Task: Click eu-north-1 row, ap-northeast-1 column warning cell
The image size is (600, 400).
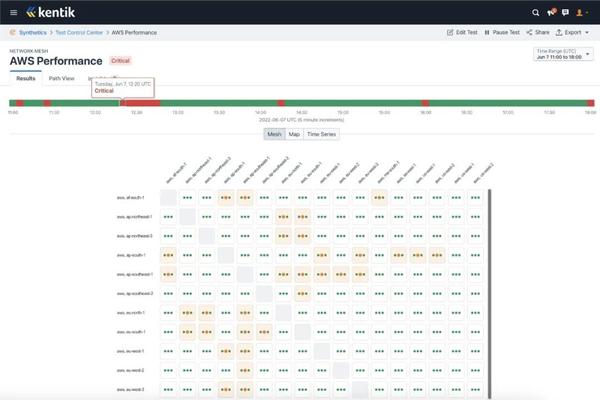Action: click(188, 313)
